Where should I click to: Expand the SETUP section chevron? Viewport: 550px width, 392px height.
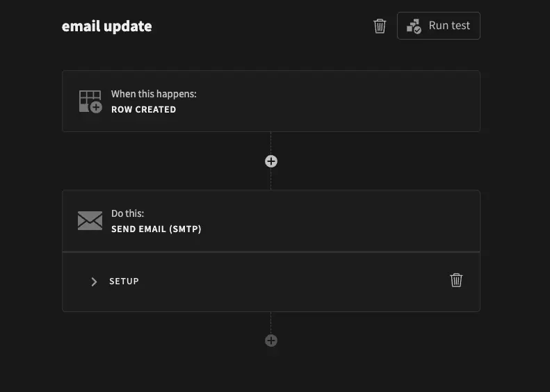94,281
